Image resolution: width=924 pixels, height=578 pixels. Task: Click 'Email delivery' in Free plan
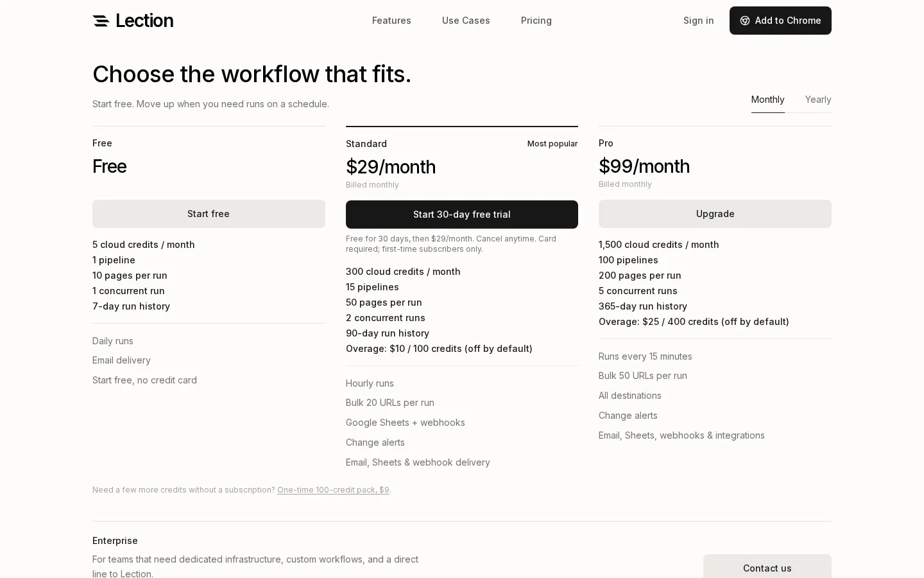pos(121,360)
